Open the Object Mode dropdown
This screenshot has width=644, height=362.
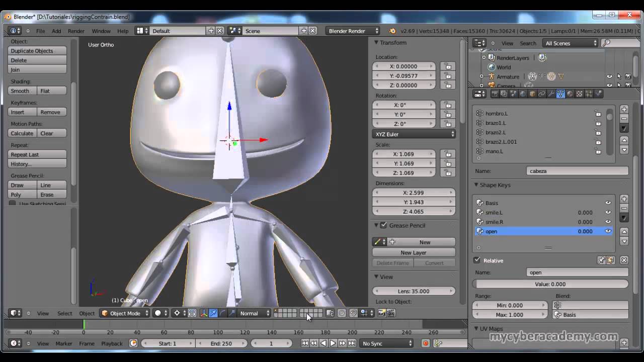[125, 313]
